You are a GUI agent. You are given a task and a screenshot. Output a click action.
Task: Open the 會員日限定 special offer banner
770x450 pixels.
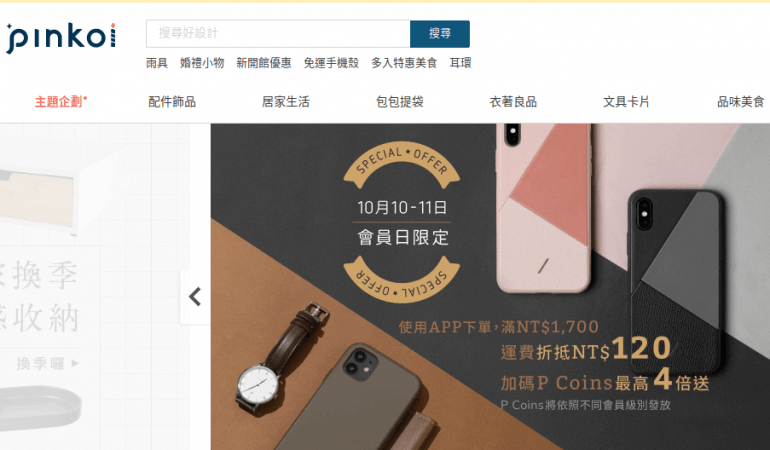tap(490, 286)
